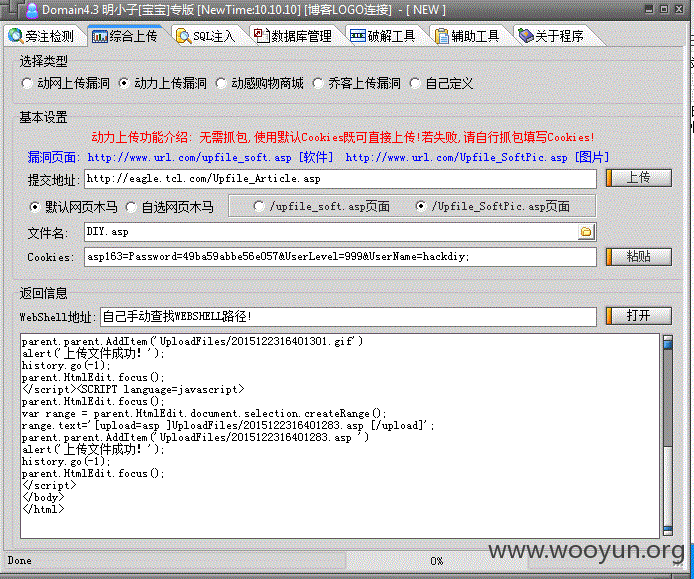Click the 破解工具 tab icon

[358, 36]
